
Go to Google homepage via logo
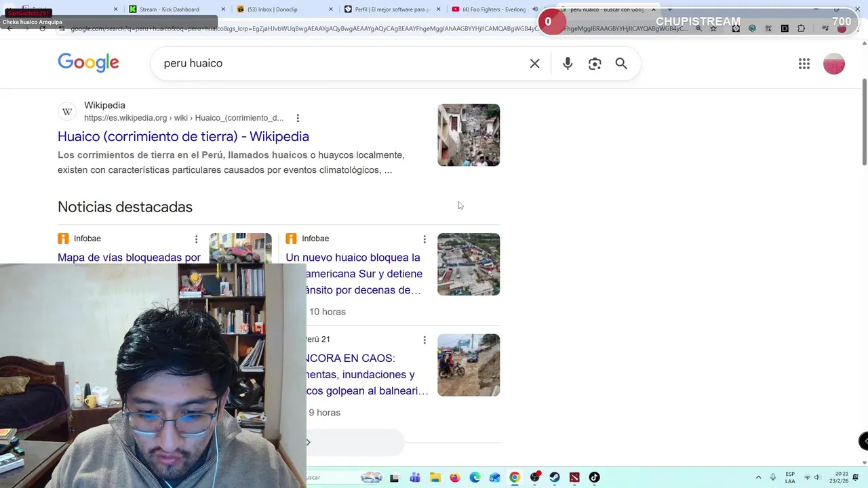coord(88,63)
